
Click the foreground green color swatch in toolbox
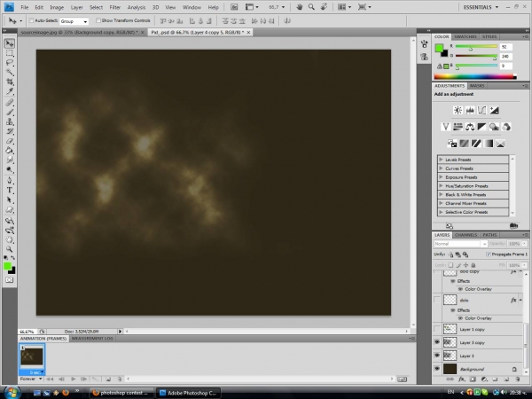(7, 266)
